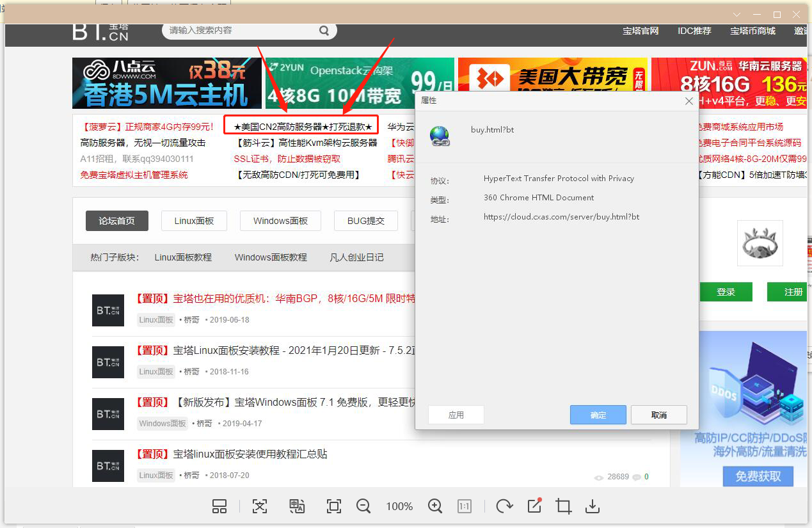The width and height of the screenshot is (812, 528).
Task: Switch to the 论坛首页 tab
Action: 117,221
